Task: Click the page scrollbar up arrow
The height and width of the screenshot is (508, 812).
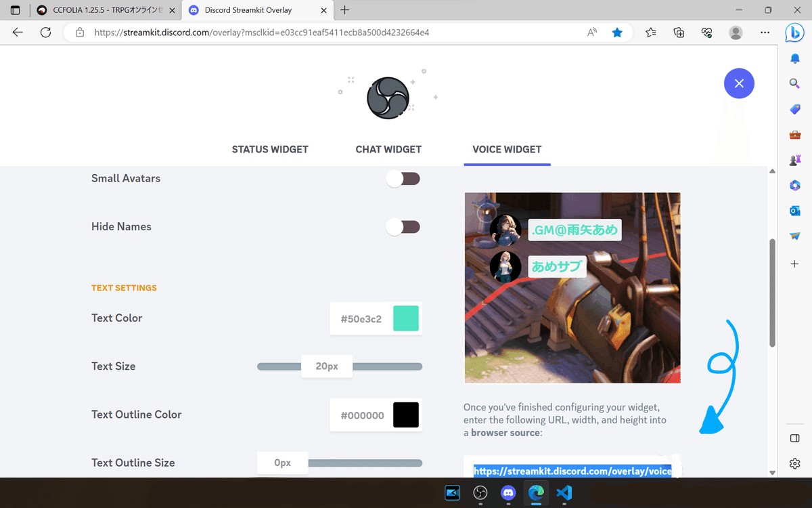Action: (772, 171)
